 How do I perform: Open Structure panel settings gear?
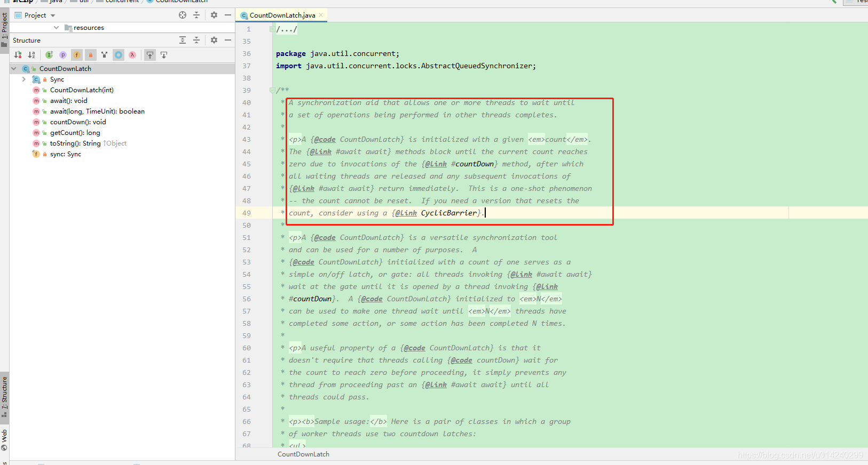(214, 40)
